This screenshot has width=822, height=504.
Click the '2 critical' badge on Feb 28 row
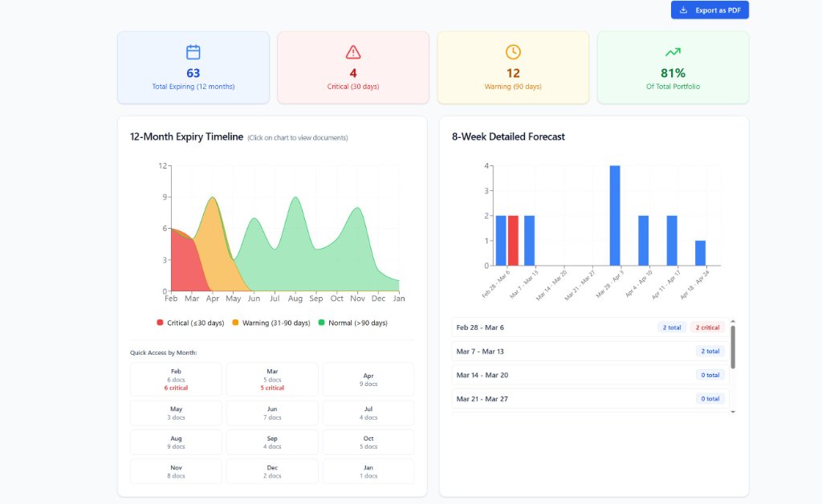tap(708, 327)
